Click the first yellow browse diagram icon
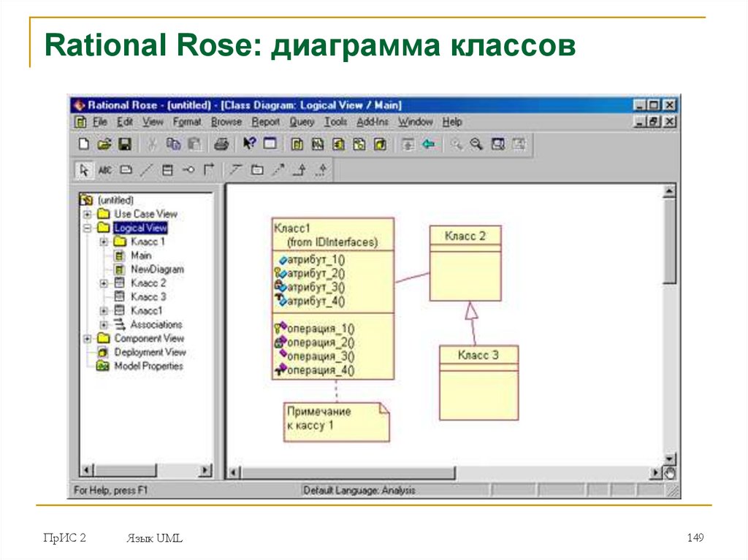This screenshot has height=560, width=748. pyautogui.click(x=297, y=144)
